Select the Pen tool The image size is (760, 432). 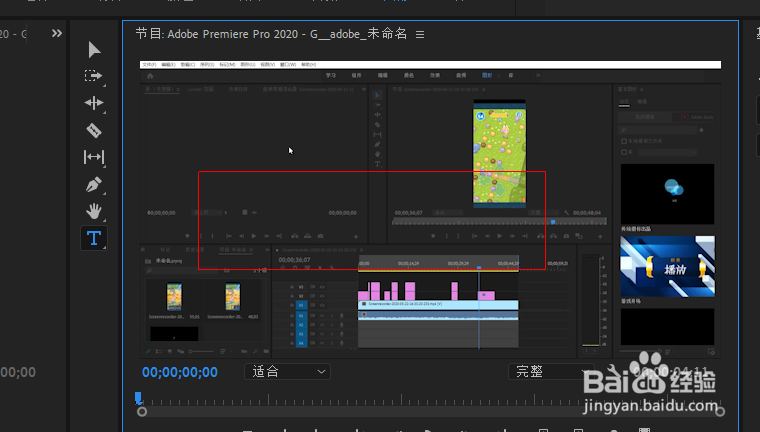coord(94,184)
